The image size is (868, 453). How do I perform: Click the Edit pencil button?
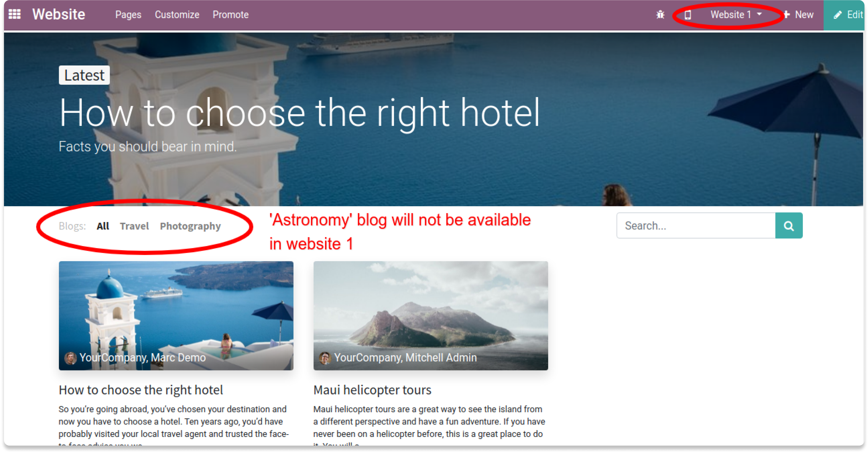[847, 14]
